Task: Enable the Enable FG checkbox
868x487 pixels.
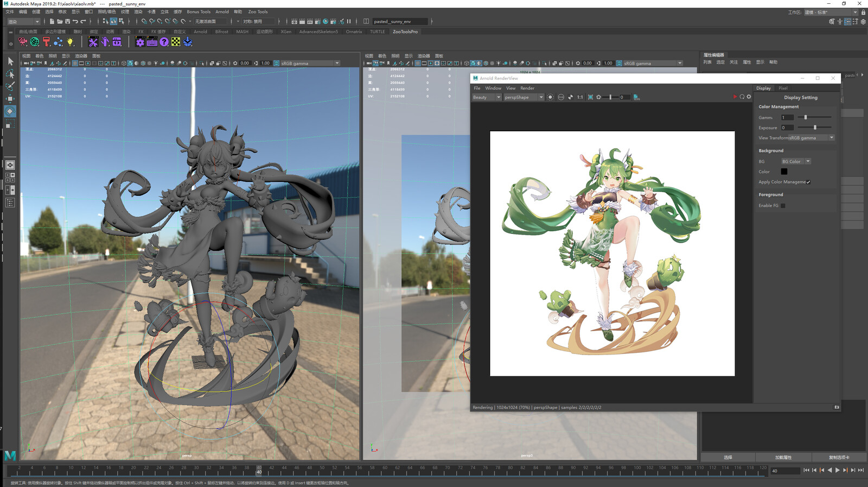Action: (x=783, y=206)
